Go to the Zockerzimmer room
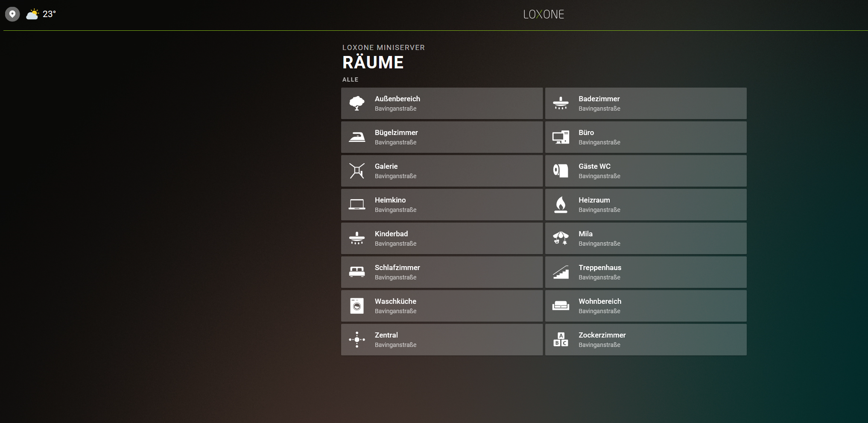Image resolution: width=868 pixels, height=423 pixels. 646,340
